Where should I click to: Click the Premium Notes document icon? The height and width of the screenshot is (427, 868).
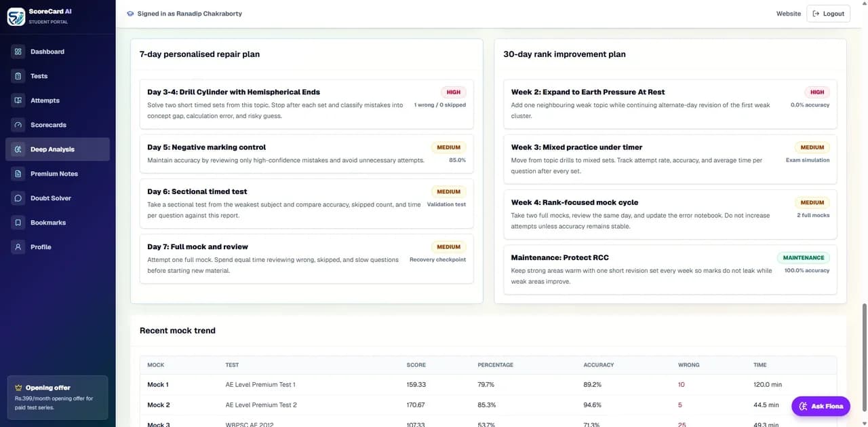pyautogui.click(x=18, y=174)
